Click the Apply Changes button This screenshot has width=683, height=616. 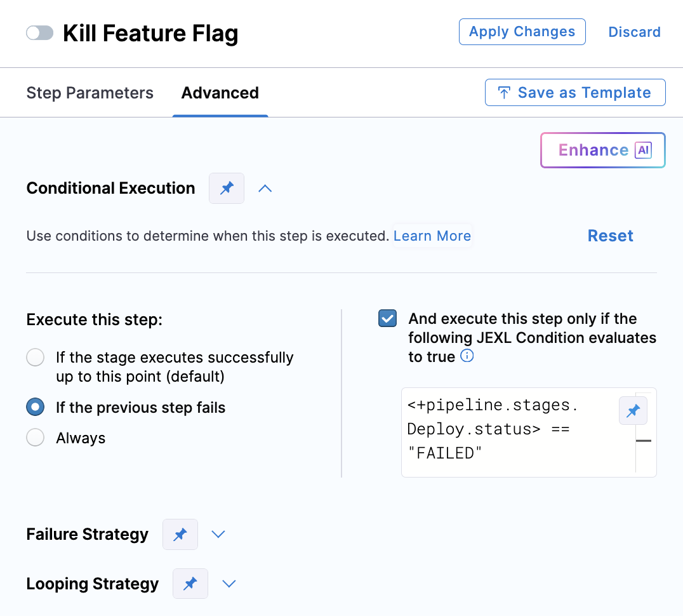(522, 32)
